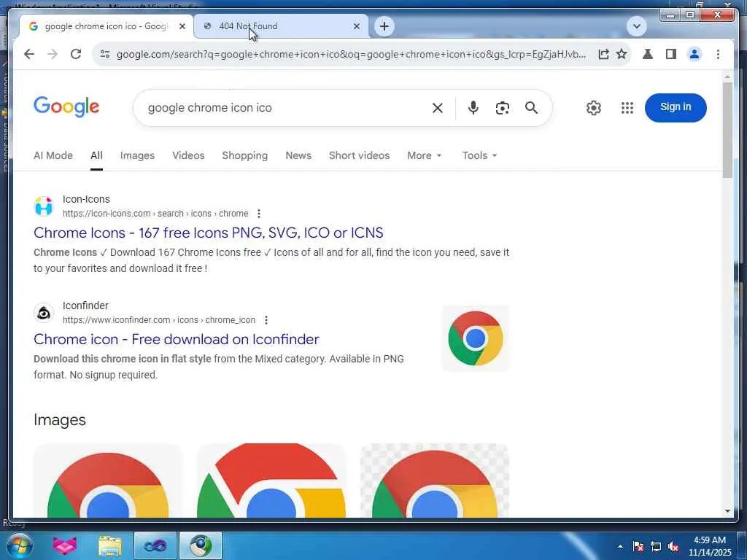Clear the Google search box text

tap(438, 108)
